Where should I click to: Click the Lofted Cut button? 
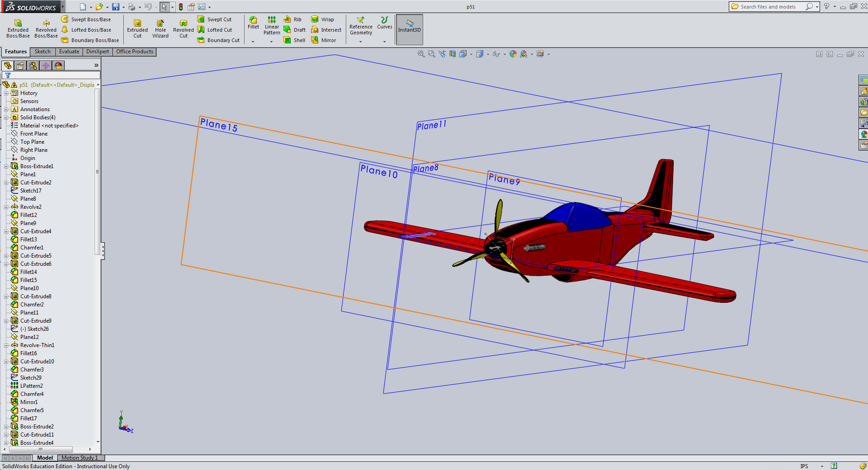[x=215, y=30]
